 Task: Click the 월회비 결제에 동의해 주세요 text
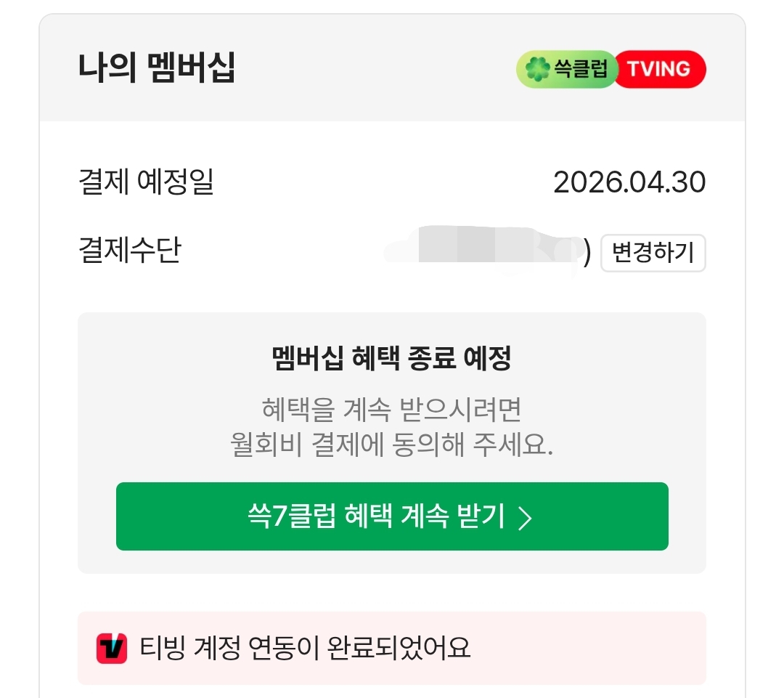point(391,445)
